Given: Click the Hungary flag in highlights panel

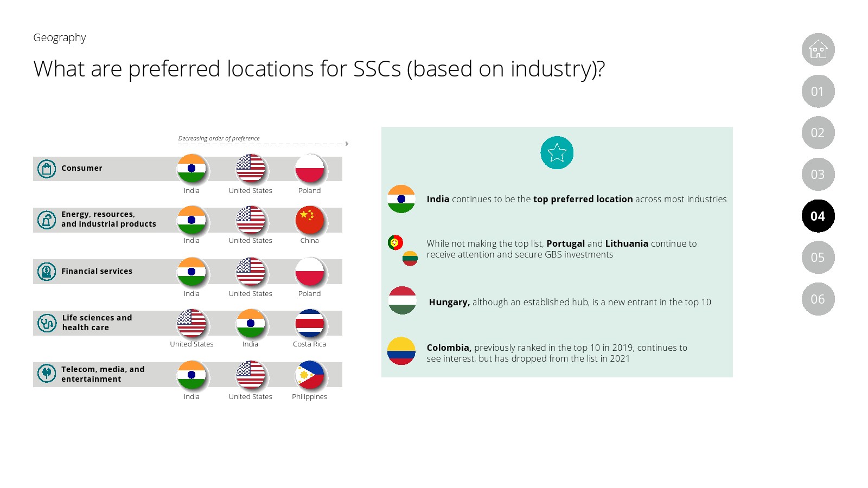Looking at the screenshot, I should click(x=402, y=300).
